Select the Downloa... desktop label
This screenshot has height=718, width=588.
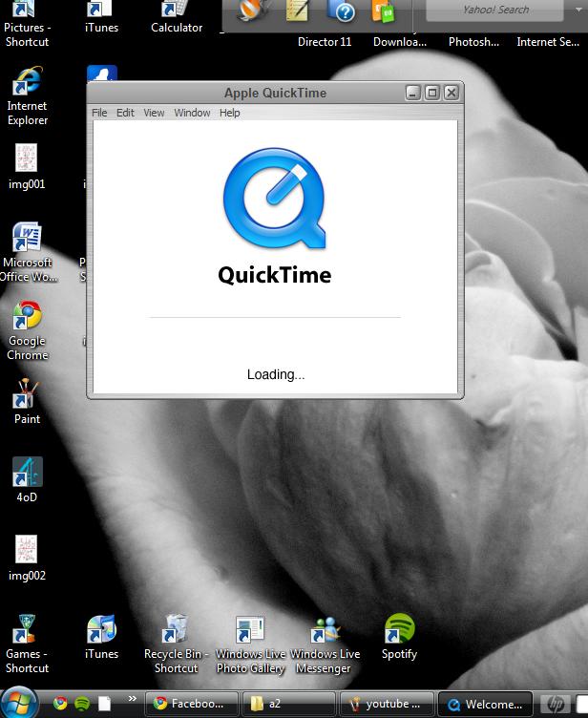point(400,42)
